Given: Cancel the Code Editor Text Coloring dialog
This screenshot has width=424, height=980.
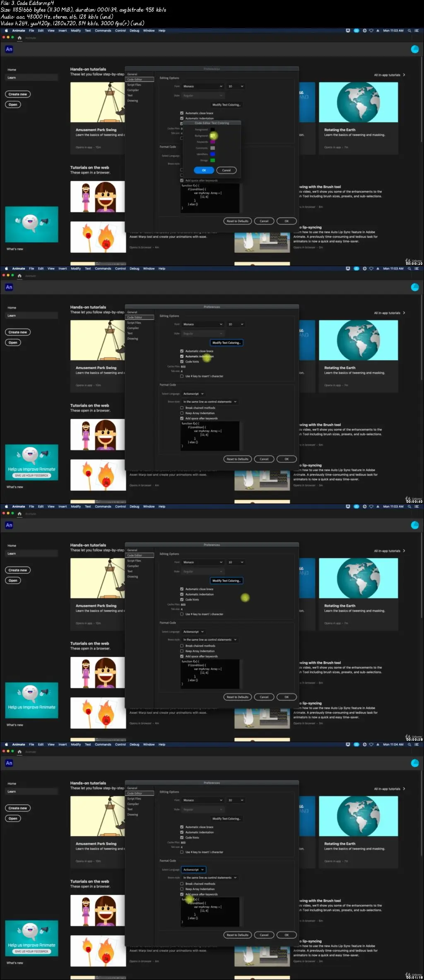Looking at the screenshot, I should (x=226, y=171).
